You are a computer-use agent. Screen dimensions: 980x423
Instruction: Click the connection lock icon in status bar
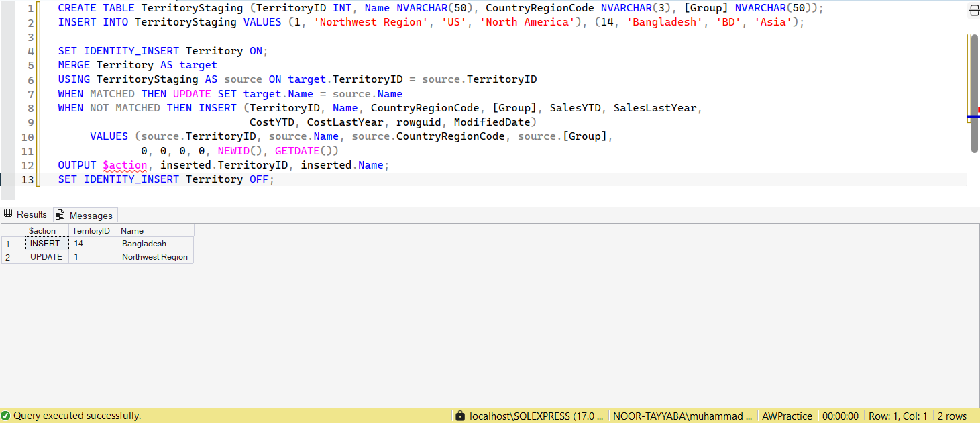click(460, 416)
